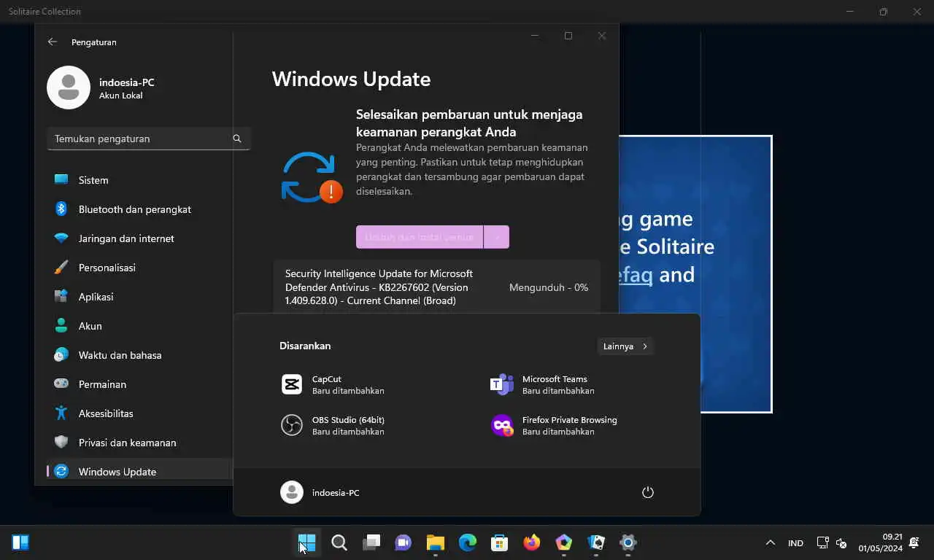Select Privasi dan keamanan label
This screenshot has height=560, width=934.
[127, 443]
